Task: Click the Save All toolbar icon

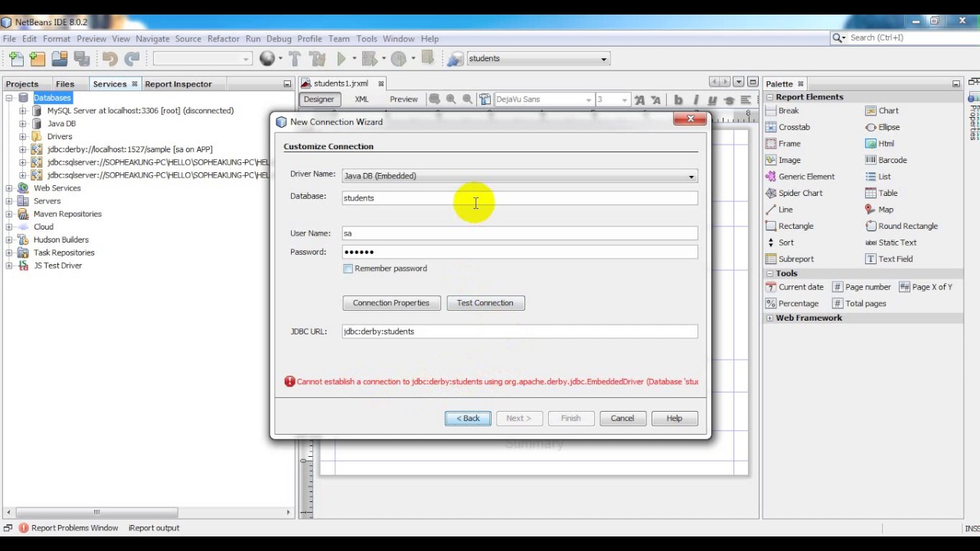Action: click(82, 59)
